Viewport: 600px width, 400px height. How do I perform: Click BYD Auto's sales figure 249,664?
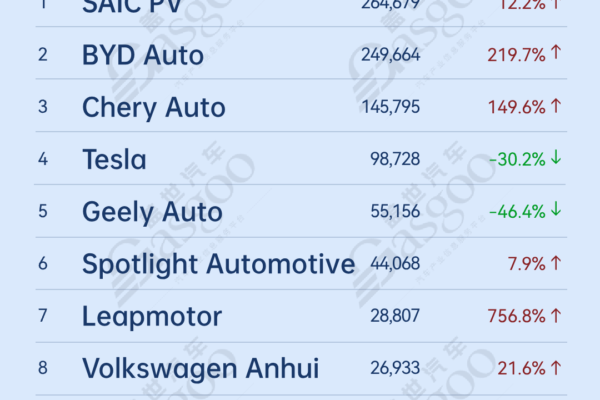(389, 54)
